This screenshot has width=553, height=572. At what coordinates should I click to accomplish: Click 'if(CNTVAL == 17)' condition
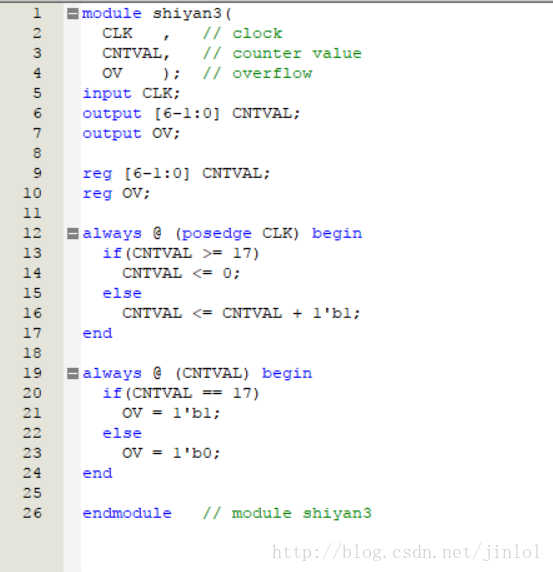181,393
